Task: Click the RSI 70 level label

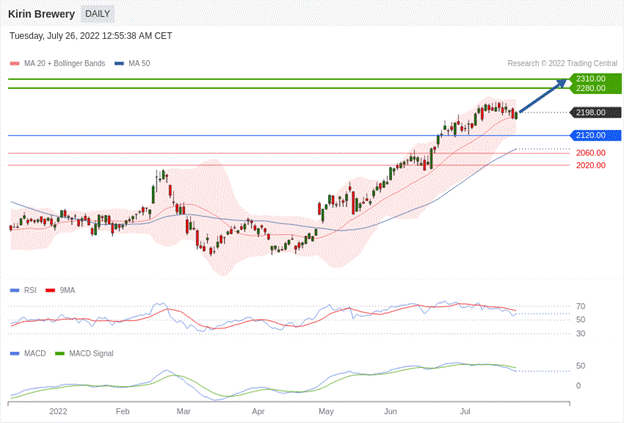Action: pos(581,306)
